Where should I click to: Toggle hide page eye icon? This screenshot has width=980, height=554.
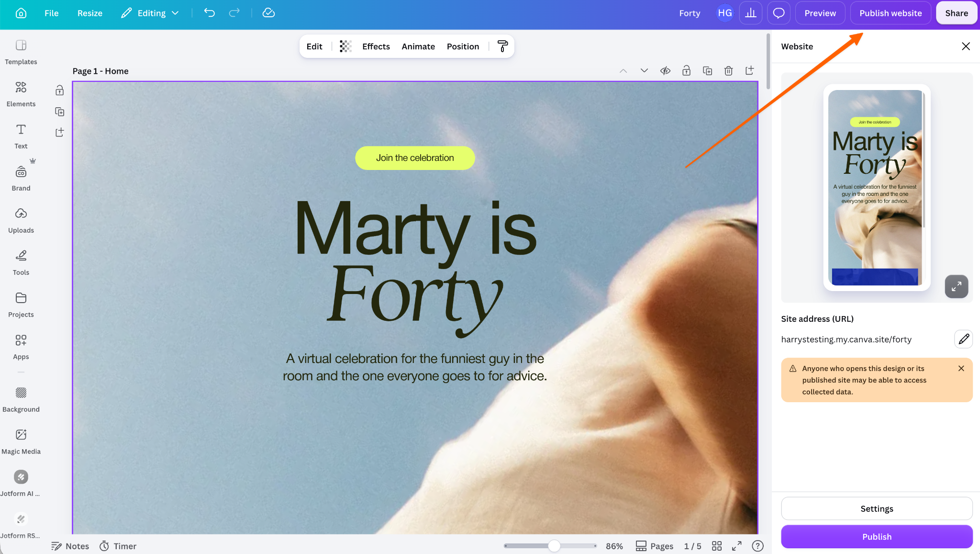(x=665, y=71)
